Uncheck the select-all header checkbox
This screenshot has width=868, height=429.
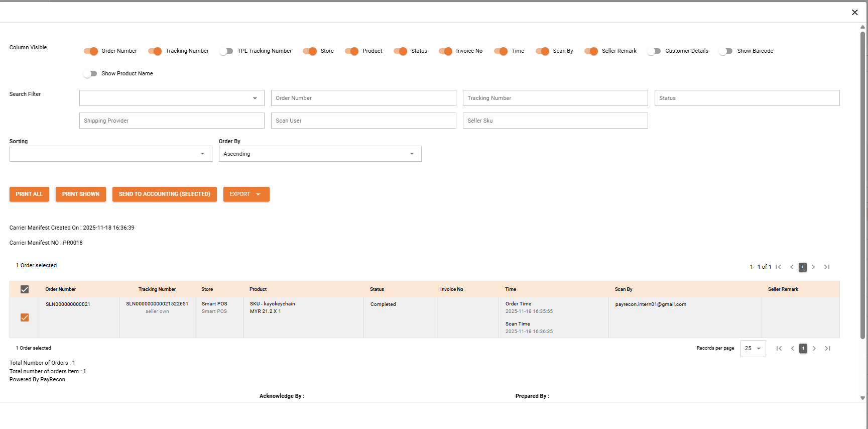click(x=25, y=289)
